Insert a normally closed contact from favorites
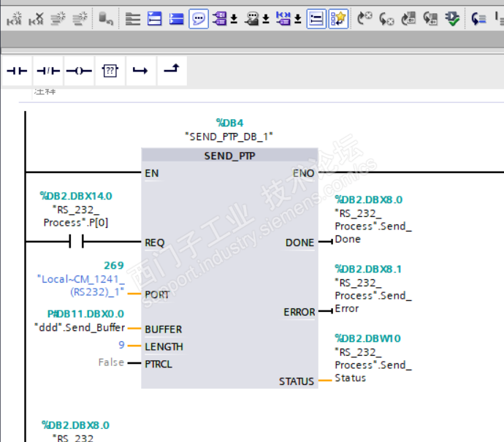This screenshot has width=504, height=442. [48, 70]
